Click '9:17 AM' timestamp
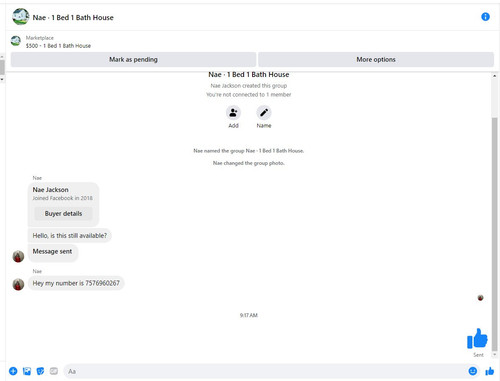 pyautogui.click(x=249, y=315)
